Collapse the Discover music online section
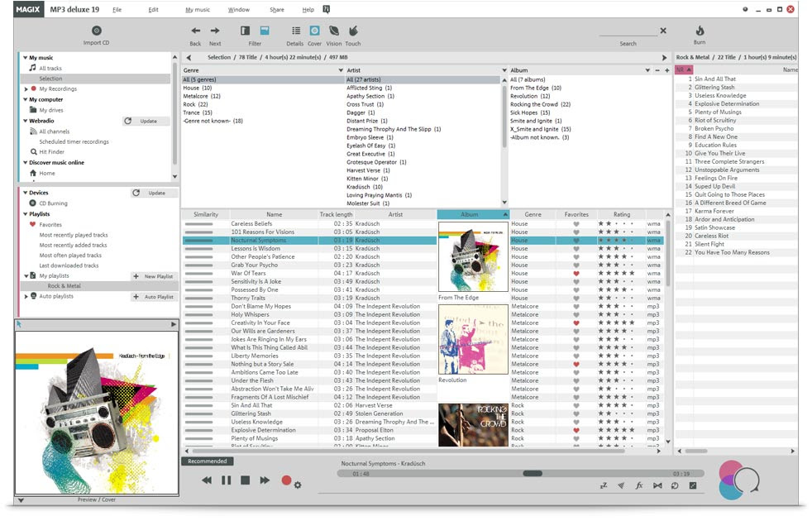This screenshot has height=521, width=812. pyautogui.click(x=25, y=163)
